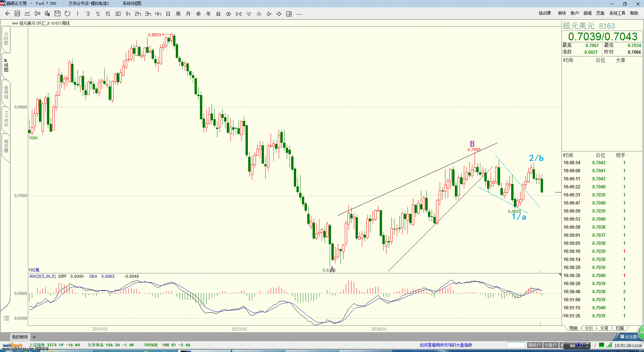The image size is (644, 352).
Task: Set period to 15 minutes
Action: click(108, 14)
